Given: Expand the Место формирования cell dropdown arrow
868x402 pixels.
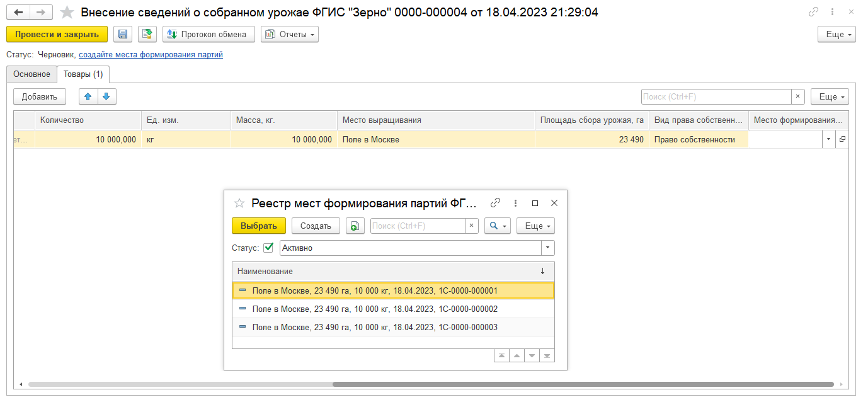Looking at the screenshot, I should [x=829, y=139].
